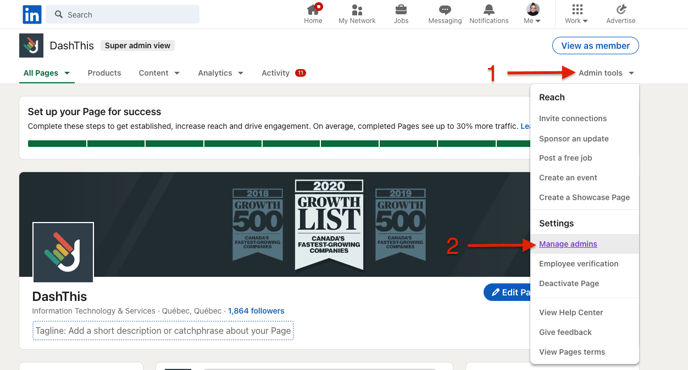This screenshot has height=370, width=688.
Task: Click the DashThis logo in header
Action: point(31,45)
